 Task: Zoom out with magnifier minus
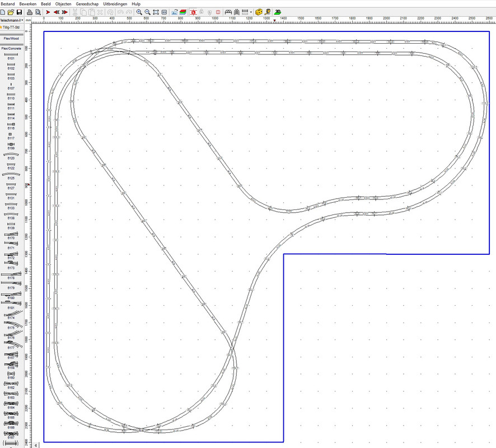click(147, 12)
